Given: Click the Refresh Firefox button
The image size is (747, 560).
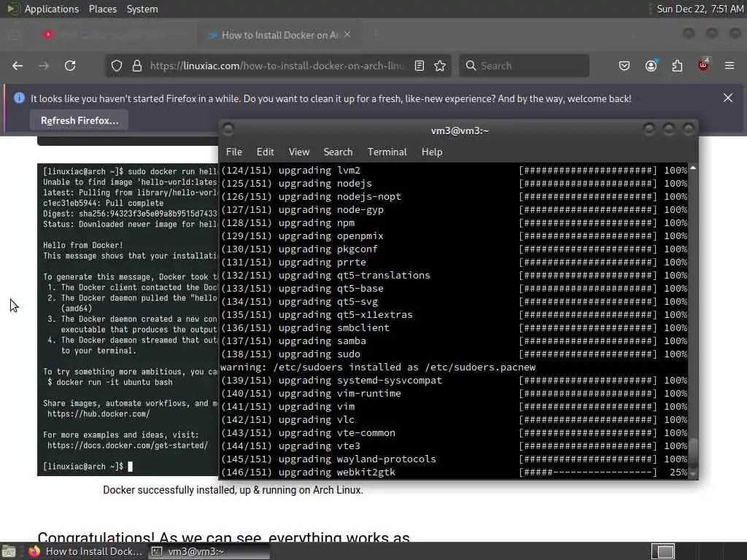Looking at the screenshot, I should [x=79, y=120].
